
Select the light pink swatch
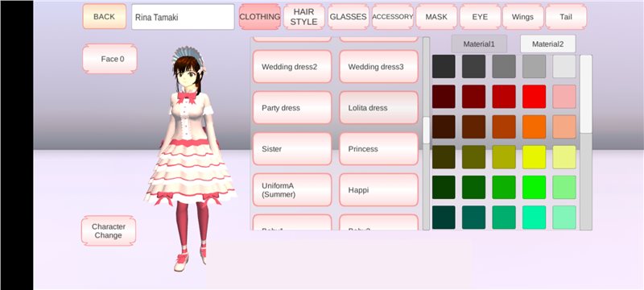pyautogui.click(x=564, y=97)
